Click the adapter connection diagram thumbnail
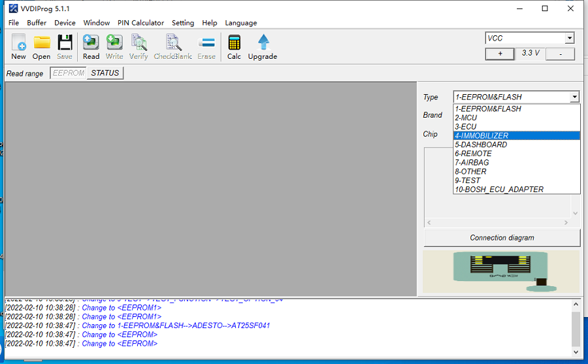This screenshot has height=364, width=588. [501, 271]
